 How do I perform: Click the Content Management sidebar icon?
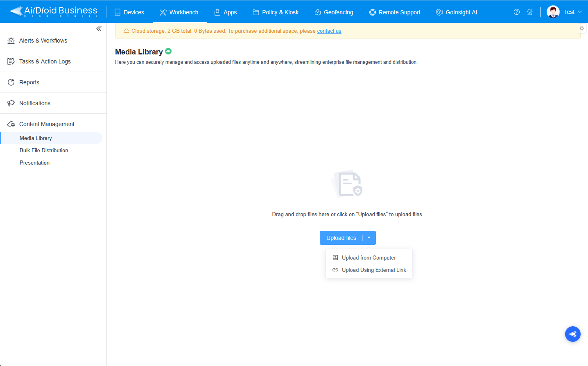(x=11, y=124)
